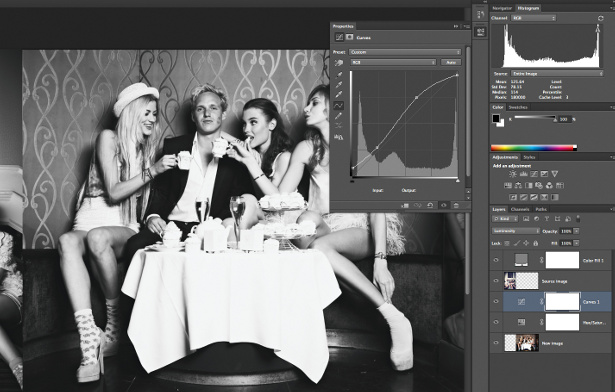Add a Levels adjustment
The width and height of the screenshot is (615, 392).
(524, 174)
